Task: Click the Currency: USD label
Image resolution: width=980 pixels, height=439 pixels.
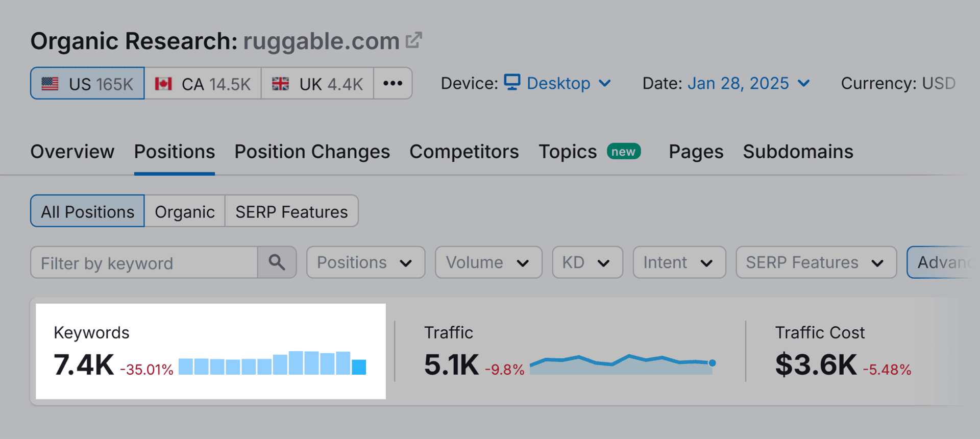Action: click(898, 83)
